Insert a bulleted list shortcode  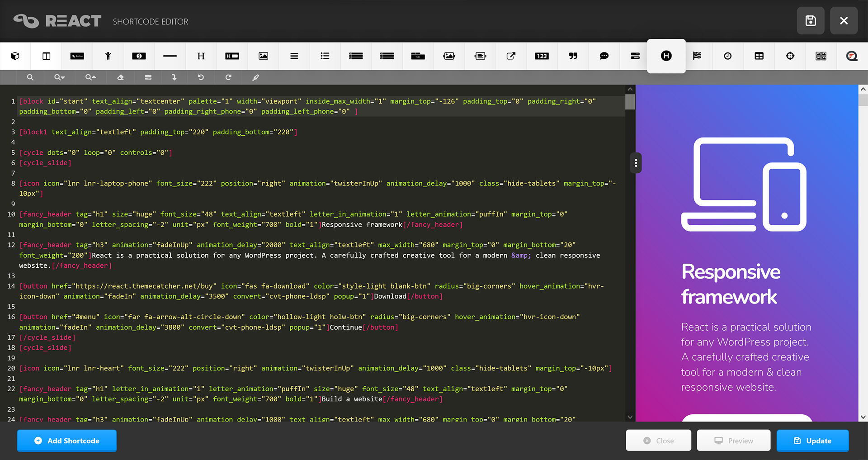click(325, 56)
